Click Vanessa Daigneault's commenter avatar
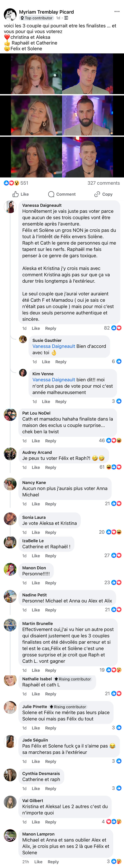Viewport: 124px width, 868px height. (x=10, y=207)
